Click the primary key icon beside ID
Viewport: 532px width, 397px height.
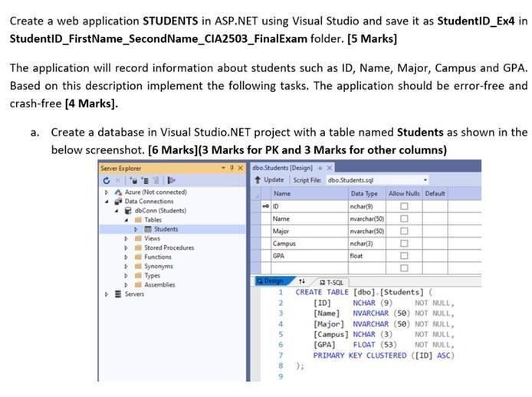(266, 206)
